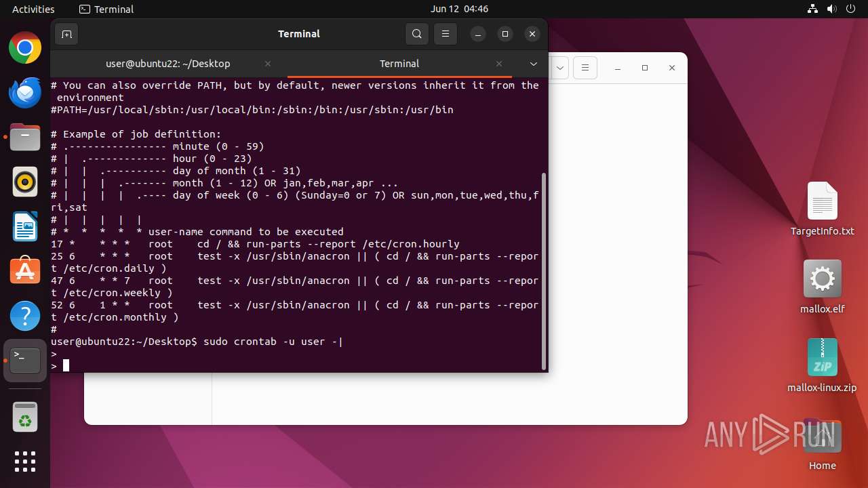This screenshot has width=868, height=488.
Task: Click the '52 6 1 * * root' cron line
Action: 295,311
